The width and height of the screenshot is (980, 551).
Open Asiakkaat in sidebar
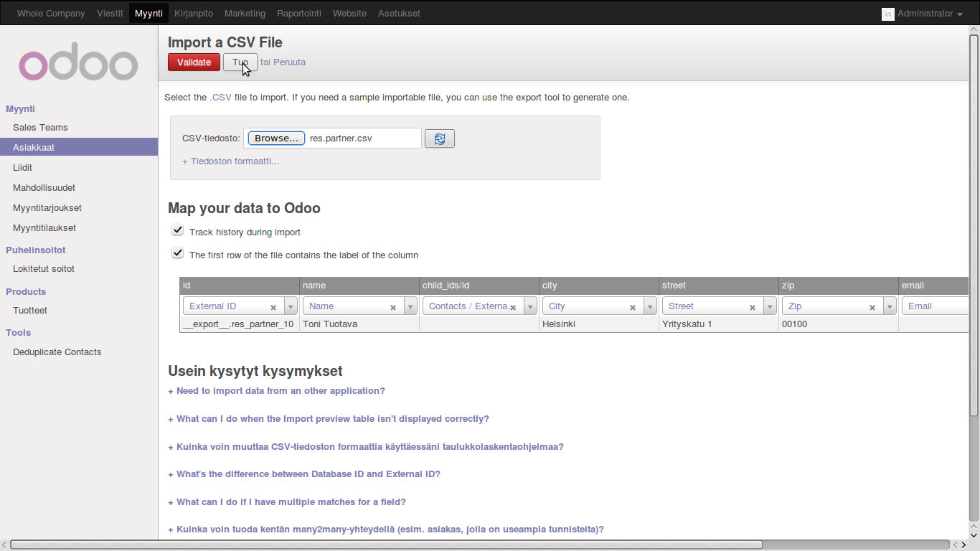[x=79, y=147]
